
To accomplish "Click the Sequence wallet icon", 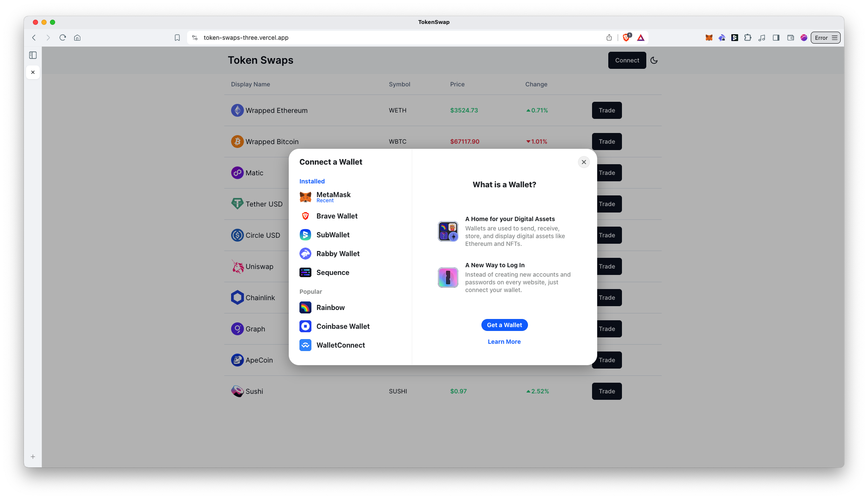I will point(305,272).
